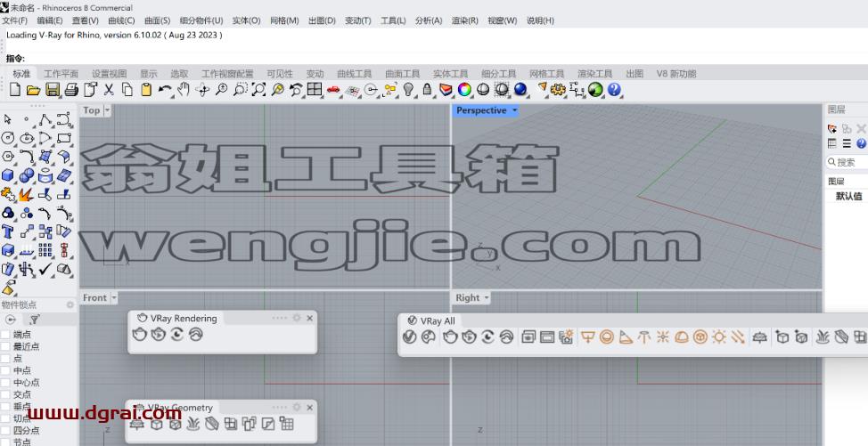The height and width of the screenshot is (446, 868).
Task: Click the blue Help question mark icon
Action: [614, 90]
